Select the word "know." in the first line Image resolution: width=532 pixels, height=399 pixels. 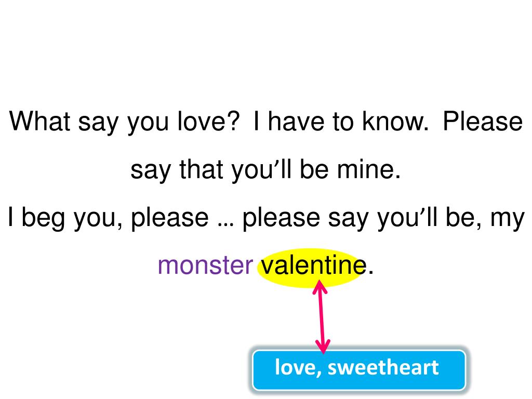(395, 121)
